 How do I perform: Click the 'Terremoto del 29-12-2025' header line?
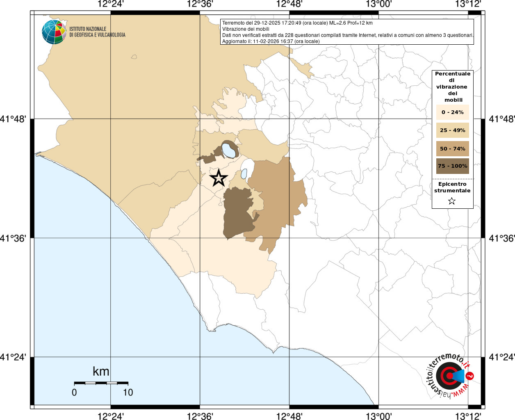(297, 23)
